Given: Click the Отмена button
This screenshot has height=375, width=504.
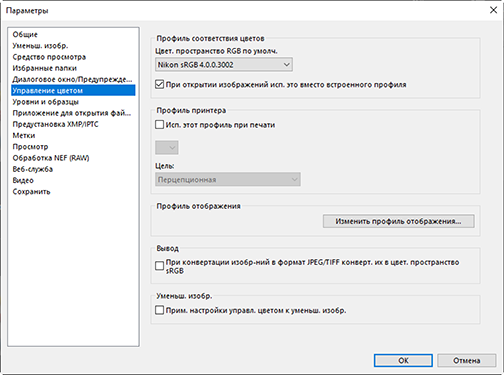Looking at the screenshot, I should [x=466, y=360].
